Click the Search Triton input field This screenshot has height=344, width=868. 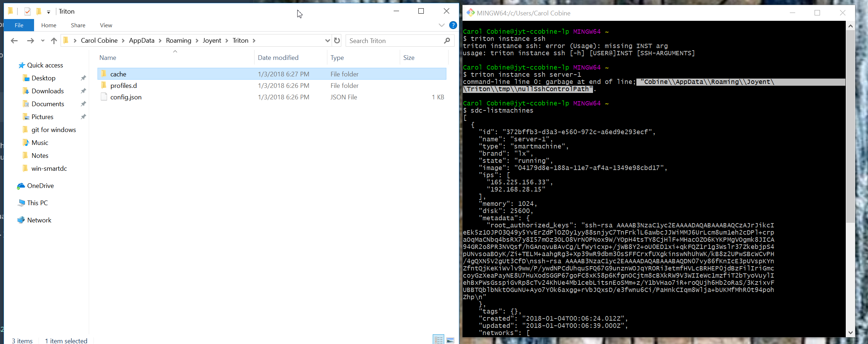[x=395, y=41]
